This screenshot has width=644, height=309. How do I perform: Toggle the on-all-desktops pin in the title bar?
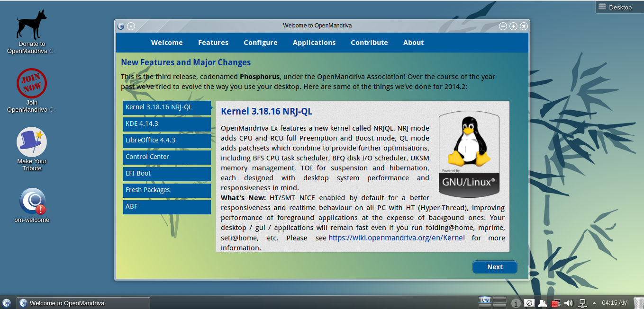click(131, 26)
